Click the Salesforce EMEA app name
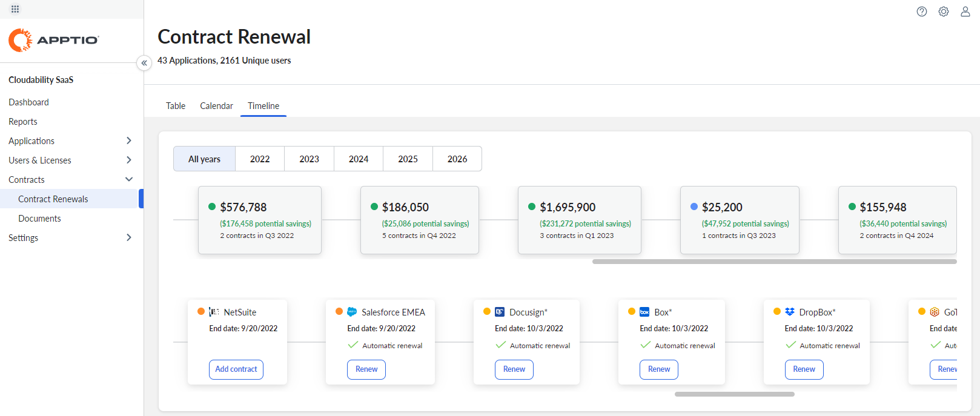This screenshot has width=980, height=416. tap(394, 312)
